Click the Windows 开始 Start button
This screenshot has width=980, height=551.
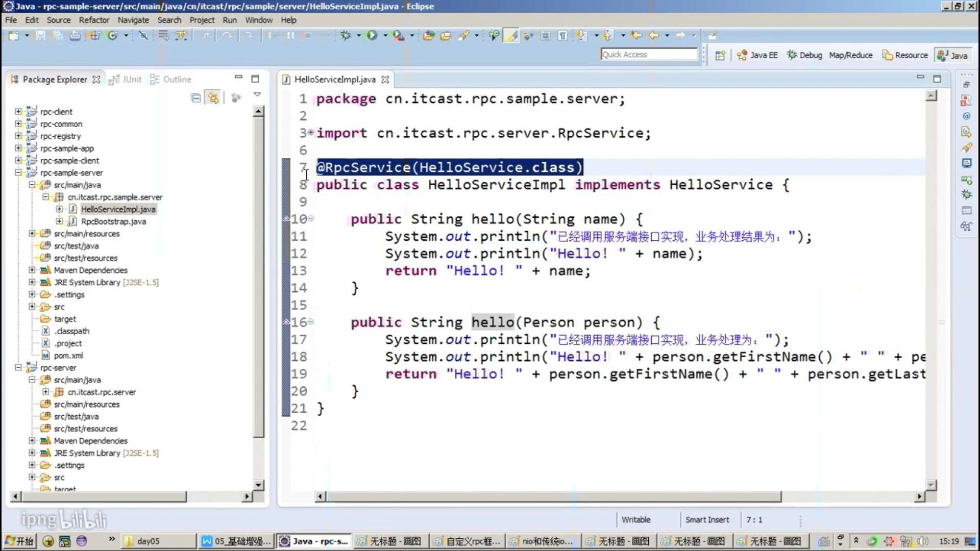coord(19,541)
